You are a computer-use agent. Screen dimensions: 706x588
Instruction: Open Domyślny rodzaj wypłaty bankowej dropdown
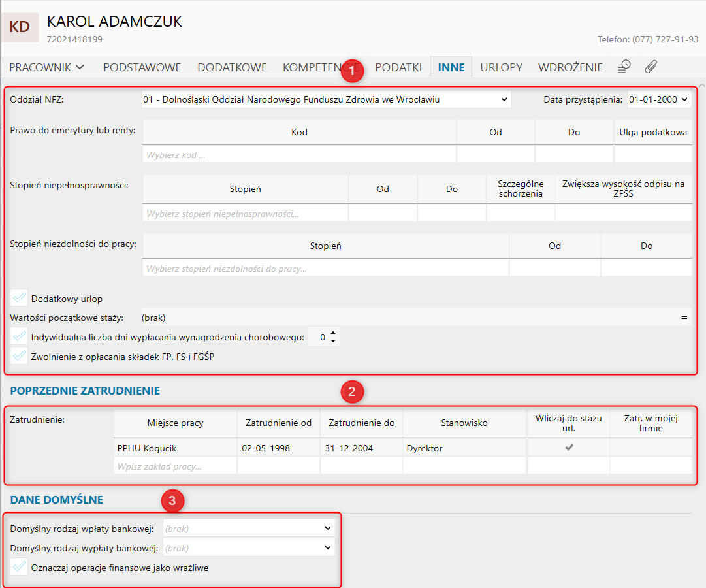point(249,548)
